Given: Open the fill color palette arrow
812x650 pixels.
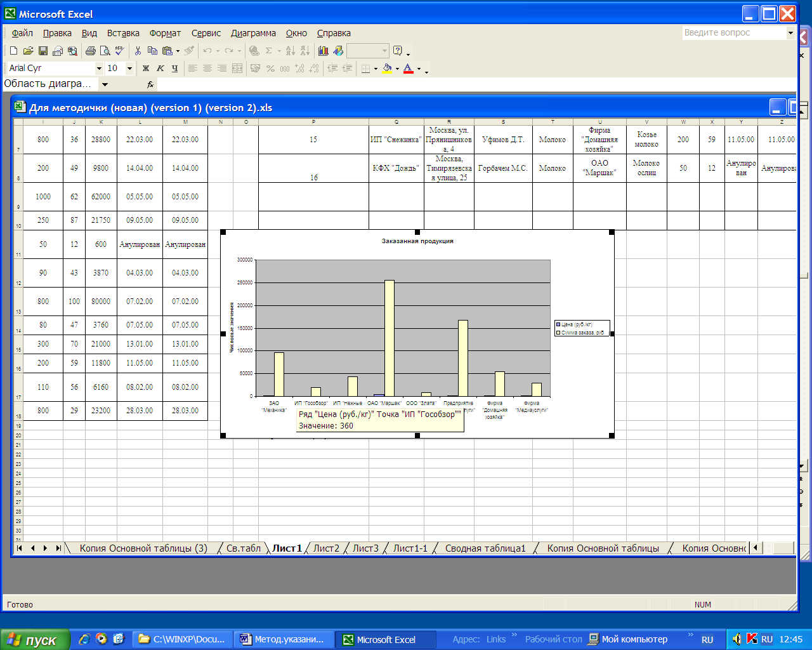Looking at the screenshot, I should [397, 68].
